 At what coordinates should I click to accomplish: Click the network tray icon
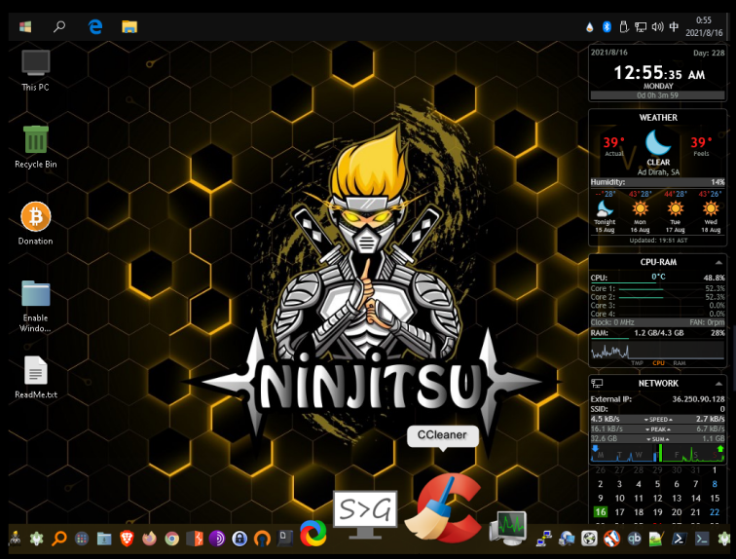coord(641,26)
